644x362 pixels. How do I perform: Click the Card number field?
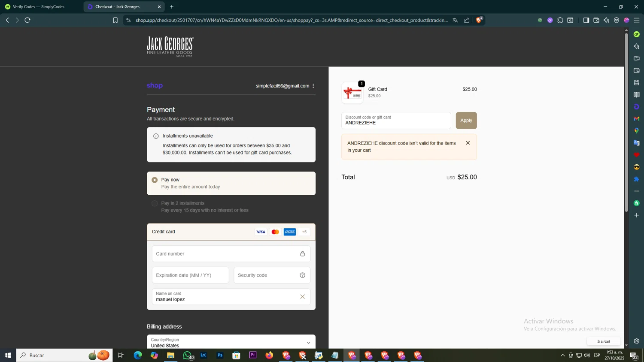231,254
